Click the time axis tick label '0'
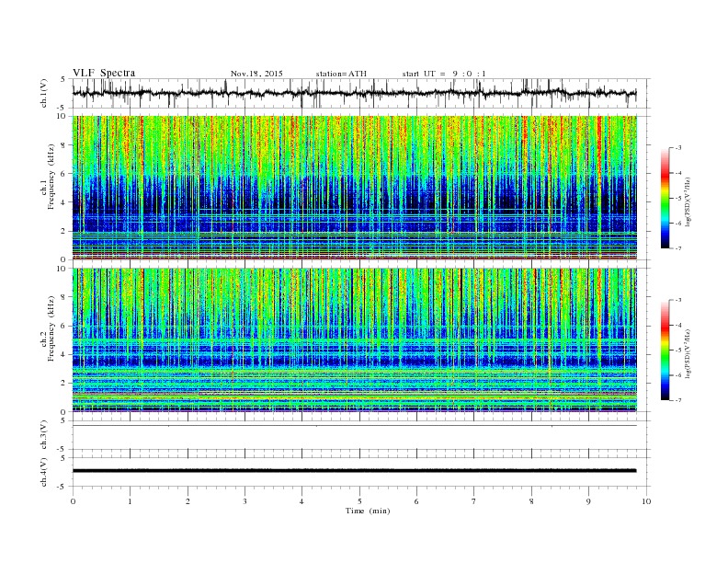This screenshot has width=728, height=563. coord(73,501)
